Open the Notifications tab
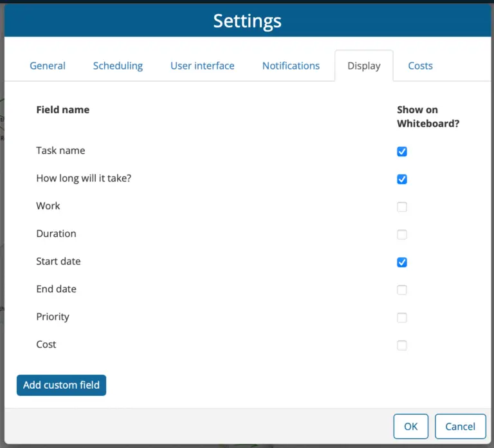The image size is (494, 448). click(x=291, y=66)
